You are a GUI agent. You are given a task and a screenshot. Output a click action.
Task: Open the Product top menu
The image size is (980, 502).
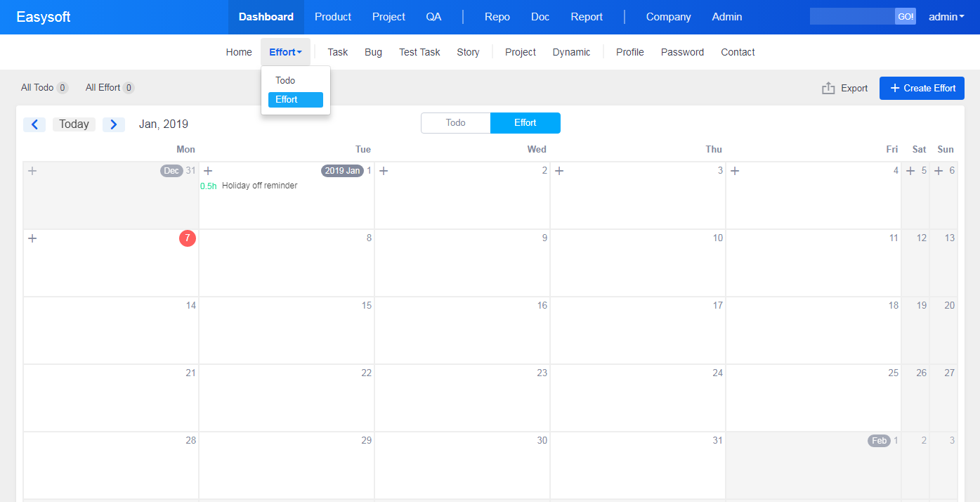tap(332, 17)
